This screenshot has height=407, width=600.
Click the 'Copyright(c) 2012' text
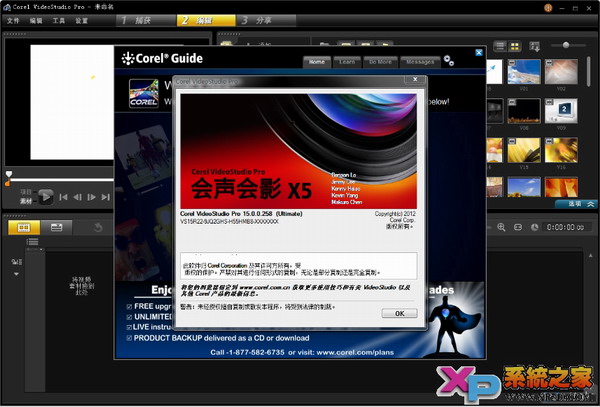click(x=395, y=214)
